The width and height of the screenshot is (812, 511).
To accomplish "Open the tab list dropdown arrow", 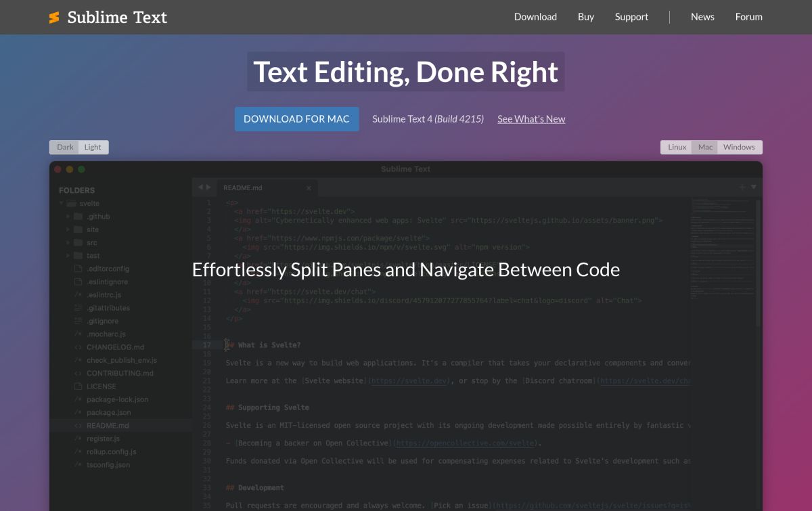I will click(754, 187).
